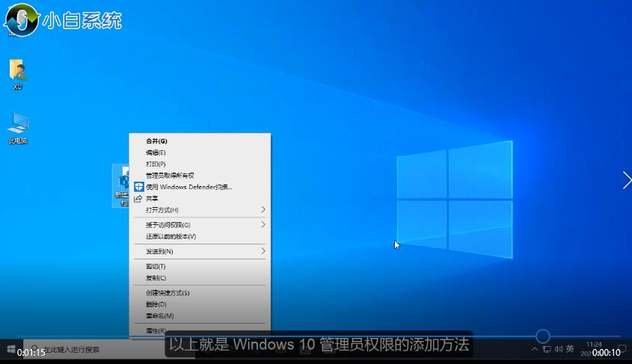Click the volume speaker icon in system tray

(558, 349)
